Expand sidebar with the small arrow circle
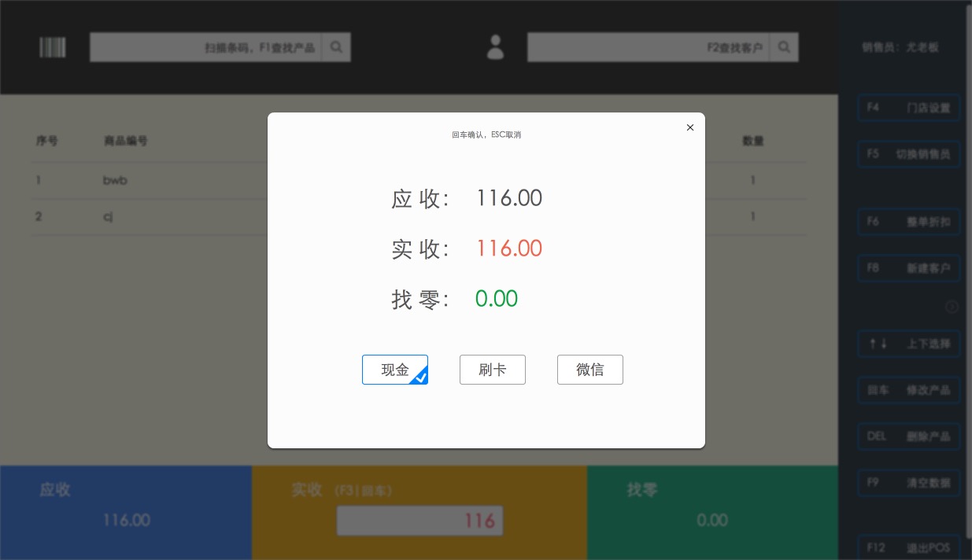Screen dimensions: 972x560 coord(952,307)
